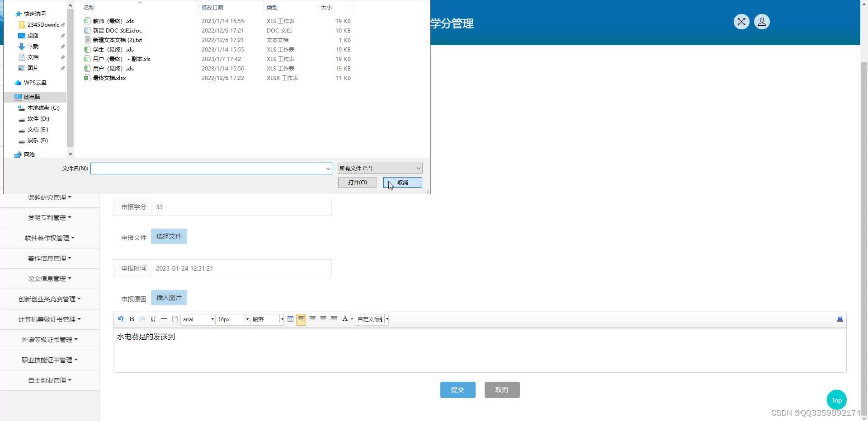Select file 用户（最终）.xls dated 15:56
The width and height of the screenshot is (868, 421).
click(113, 69)
